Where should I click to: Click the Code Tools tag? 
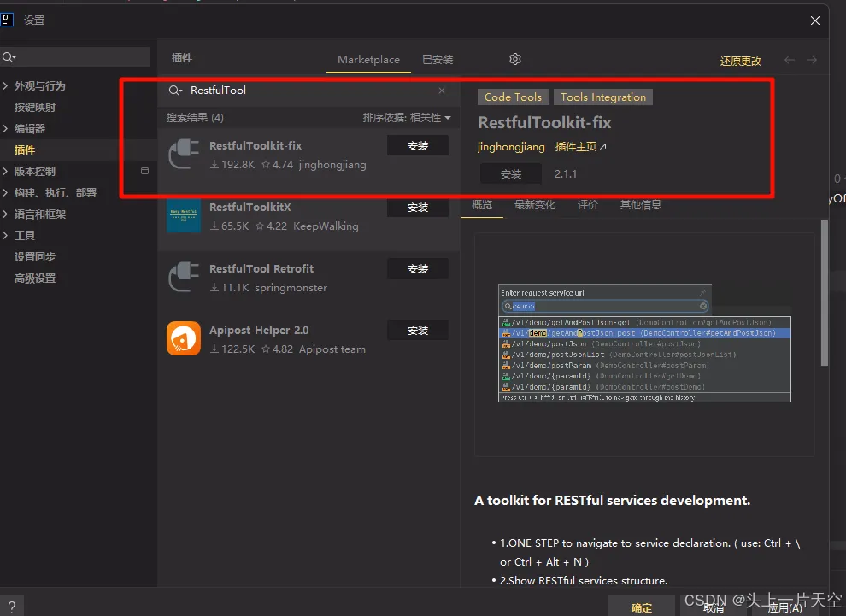click(513, 97)
